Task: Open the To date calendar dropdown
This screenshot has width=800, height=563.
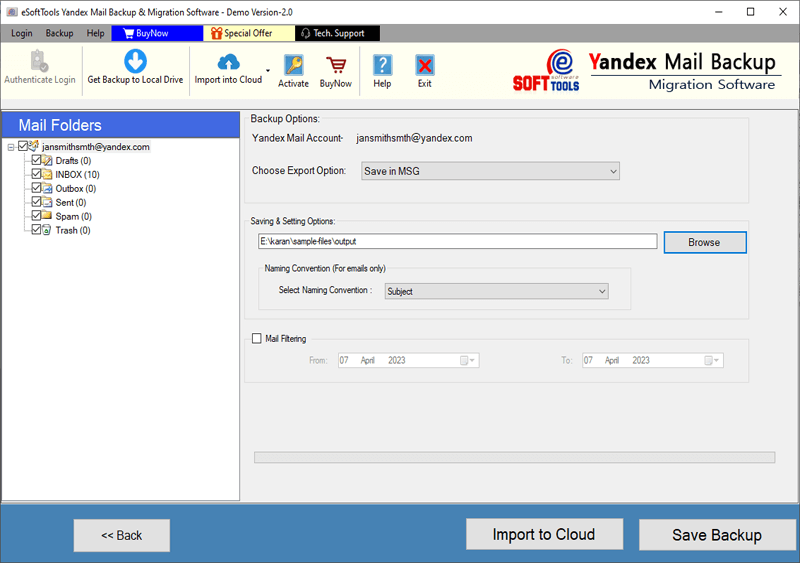Action: coord(712,360)
